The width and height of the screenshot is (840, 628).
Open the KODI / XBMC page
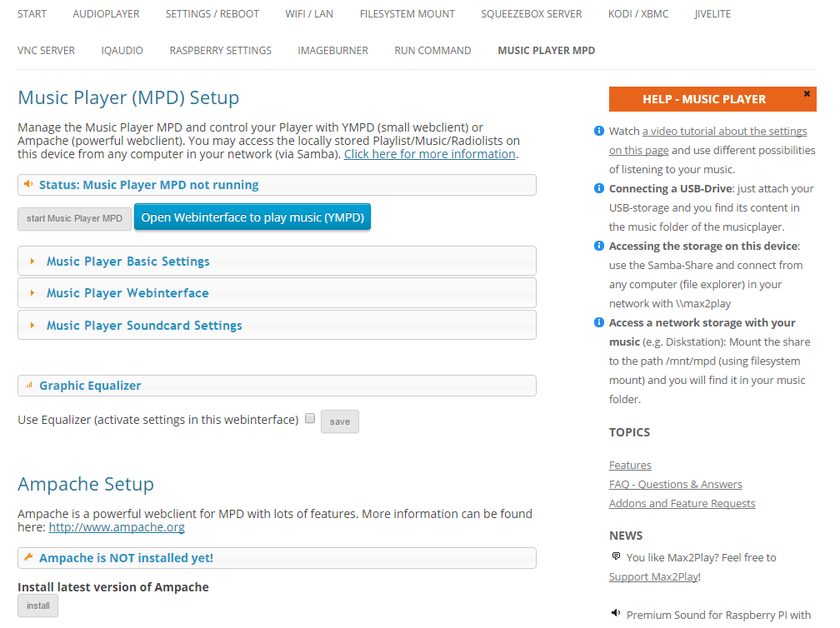638,14
